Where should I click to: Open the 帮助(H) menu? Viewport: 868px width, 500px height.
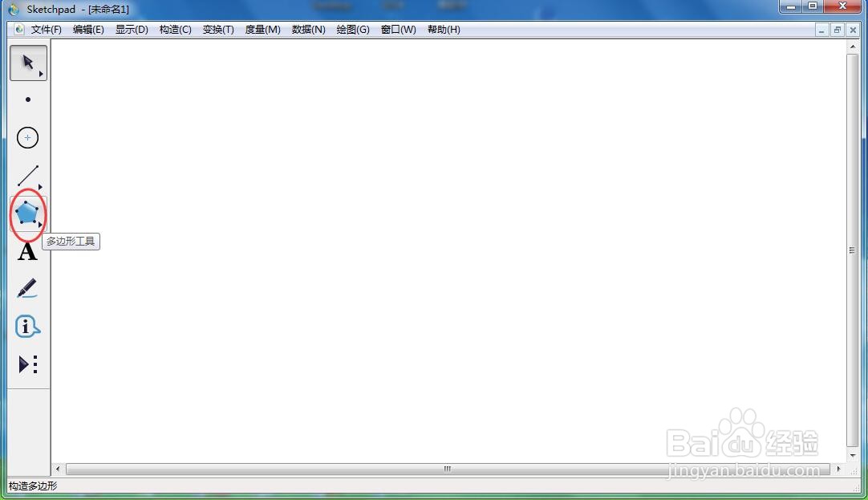pos(444,30)
